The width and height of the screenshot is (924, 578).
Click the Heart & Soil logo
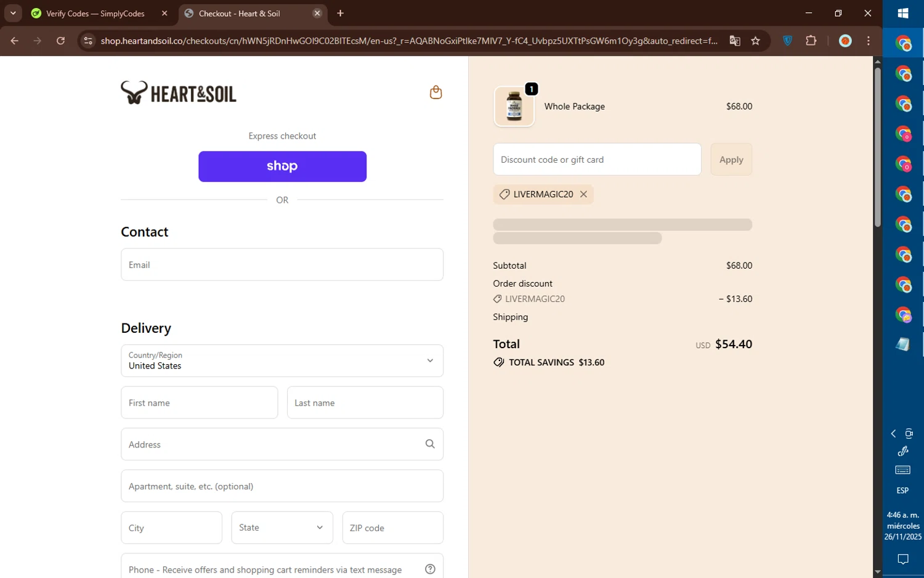tap(179, 93)
